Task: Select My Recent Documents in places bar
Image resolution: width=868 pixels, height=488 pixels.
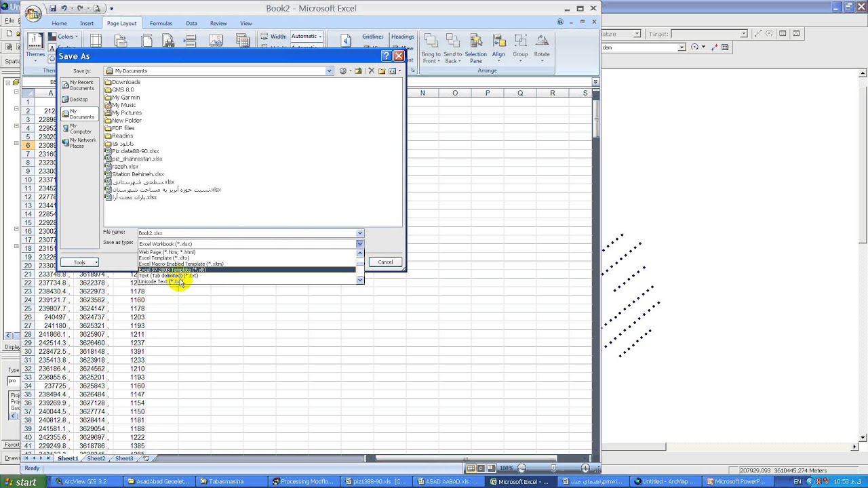Action: (79, 85)
